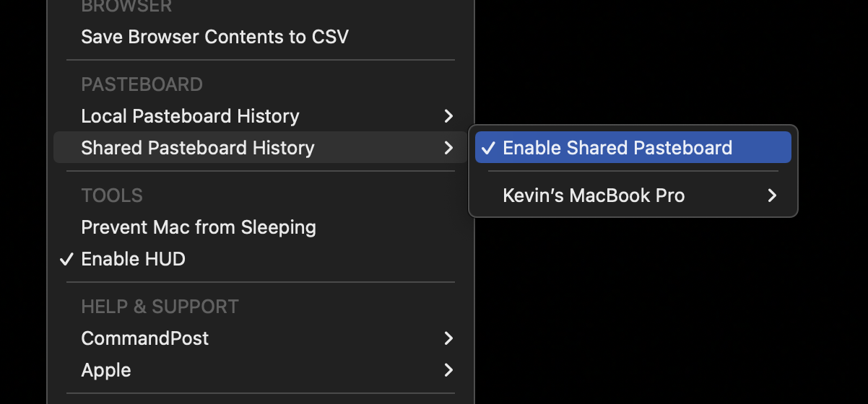Screen dimensions: 868x404
Task: Click the arrow icon beside Apple
Action: pos(448,370)
